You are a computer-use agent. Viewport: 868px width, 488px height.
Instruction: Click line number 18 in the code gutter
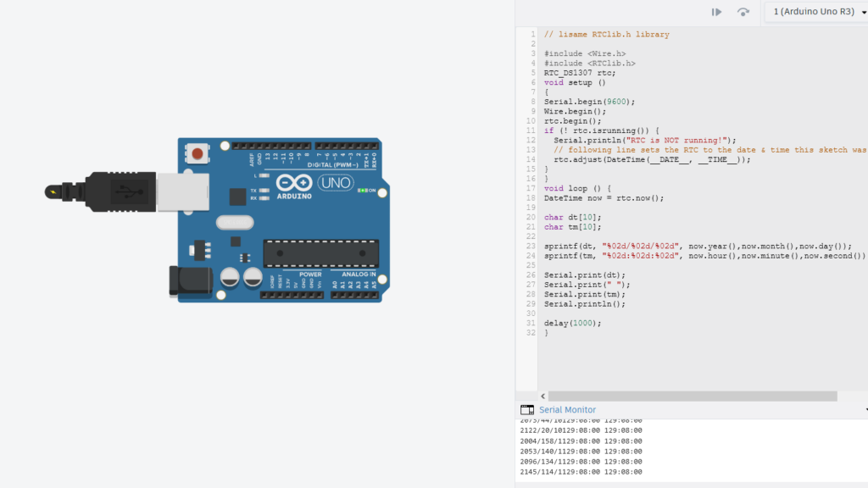click(x=531, y=198)
